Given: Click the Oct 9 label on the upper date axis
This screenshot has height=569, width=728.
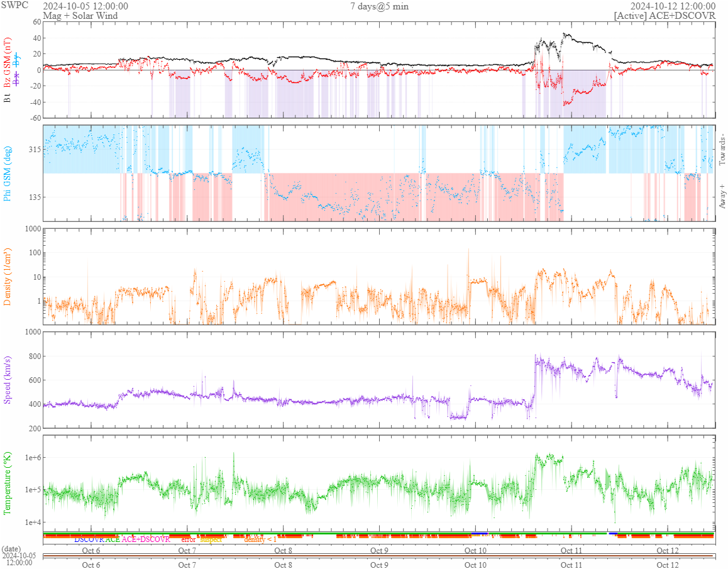Looking at the screenshot, I should point(379,550).
